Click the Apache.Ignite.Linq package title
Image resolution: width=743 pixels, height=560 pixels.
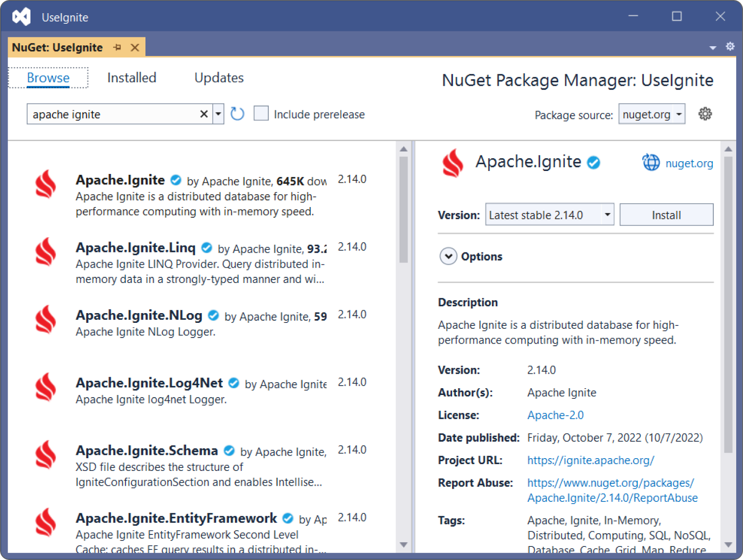pos(136,247)
